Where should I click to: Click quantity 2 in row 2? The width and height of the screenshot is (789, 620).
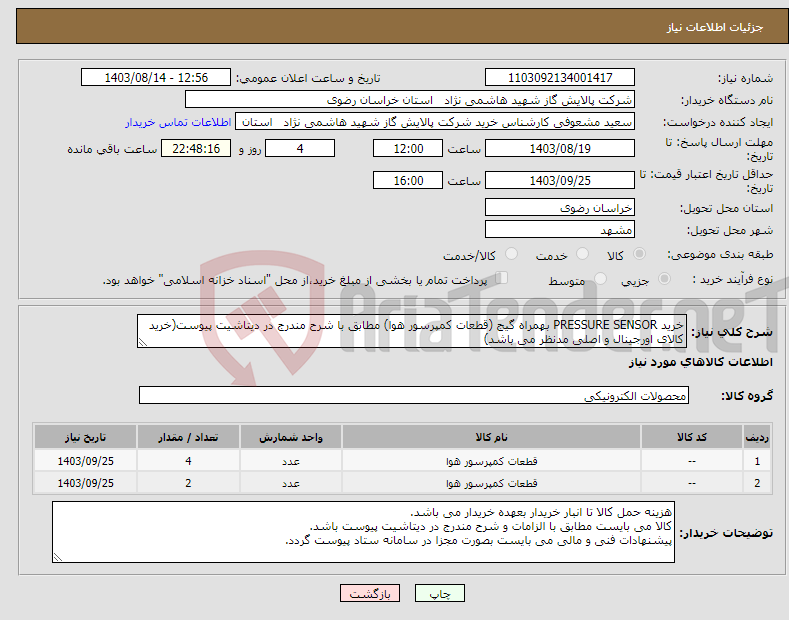pyautogui.click(x=188, y=483)
